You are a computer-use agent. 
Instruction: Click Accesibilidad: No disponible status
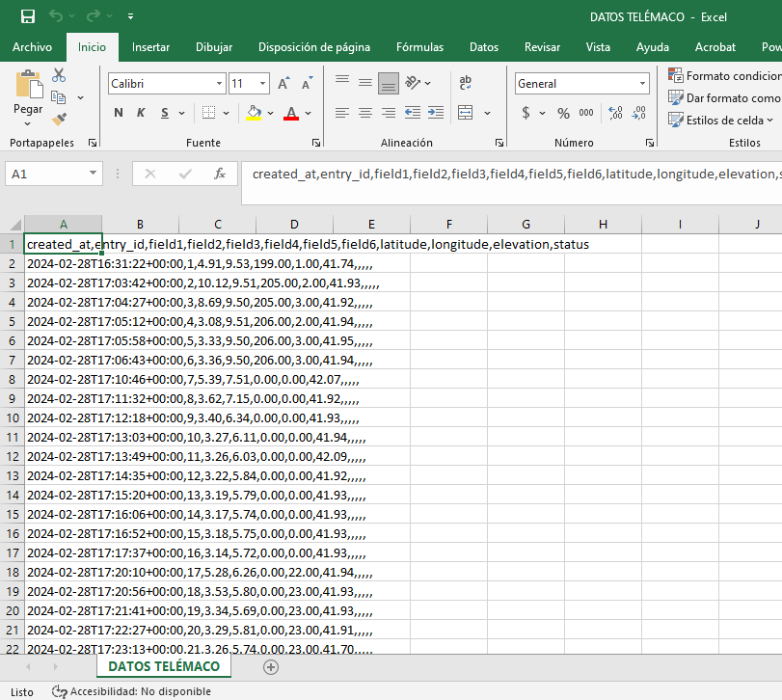point(131,691)
